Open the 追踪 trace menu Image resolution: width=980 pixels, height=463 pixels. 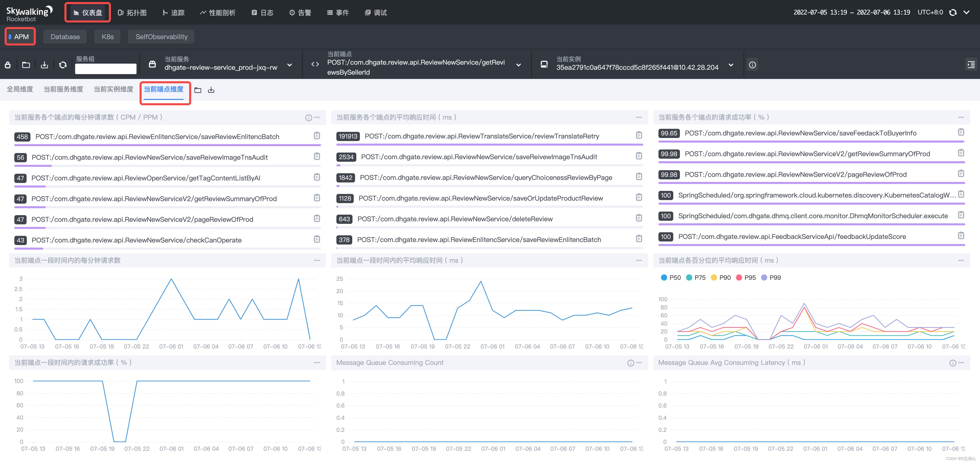pyautogui.click(x=174, y=13)
